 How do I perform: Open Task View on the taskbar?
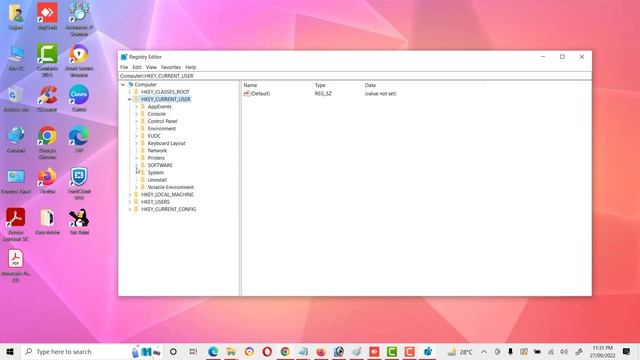(x=193, y=351)
